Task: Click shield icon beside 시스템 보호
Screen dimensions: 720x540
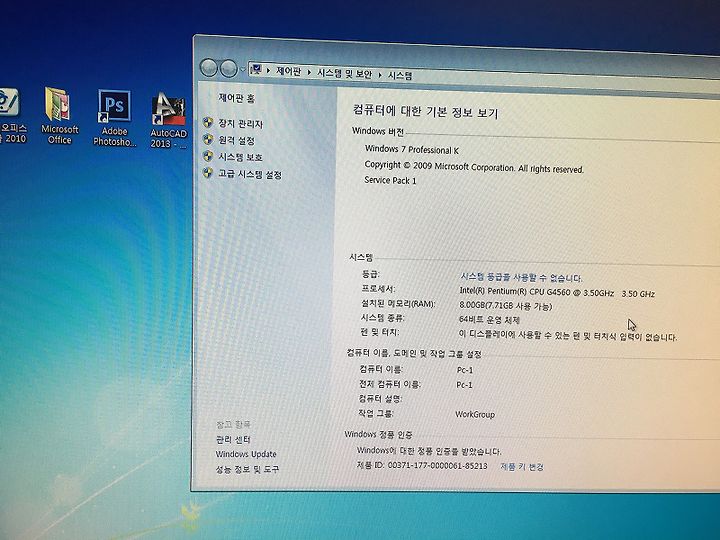Action: click(x=208, y=156)
